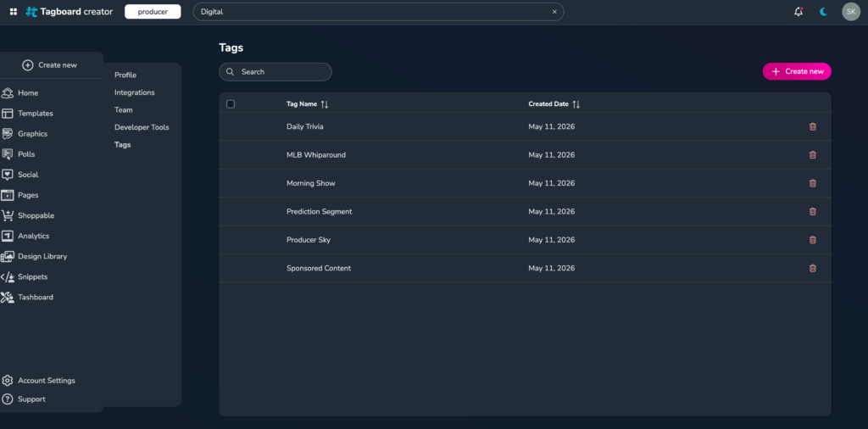Click the Snippets code icon
868x429 pixels.
[x=7, y=276]
